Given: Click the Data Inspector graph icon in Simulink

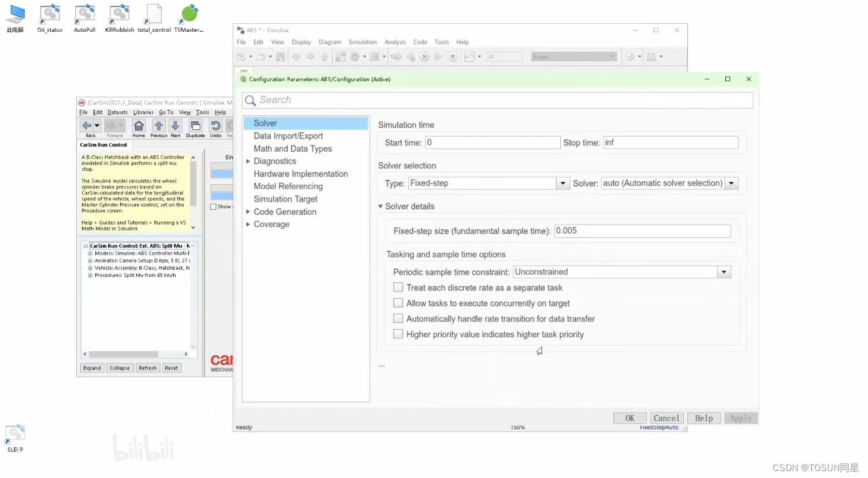Looking at the screenshot, I should click(470, 57).
